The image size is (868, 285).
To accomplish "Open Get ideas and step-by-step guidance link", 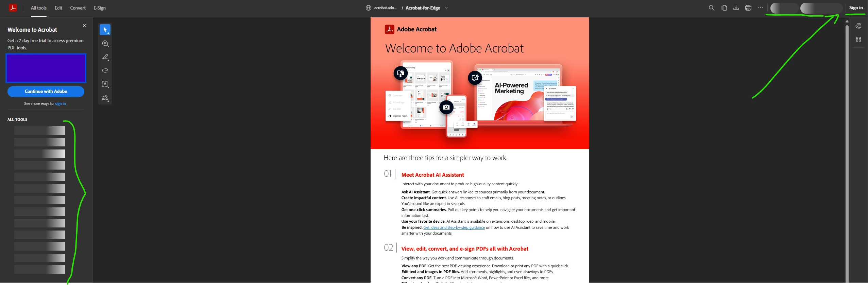I will pyautogui.click(x=454, y=227).
